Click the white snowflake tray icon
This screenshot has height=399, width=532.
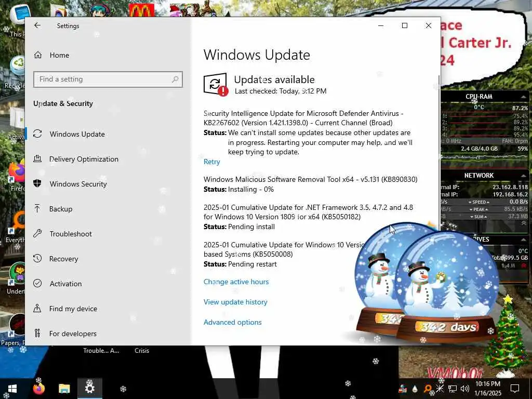click(440, 389)
